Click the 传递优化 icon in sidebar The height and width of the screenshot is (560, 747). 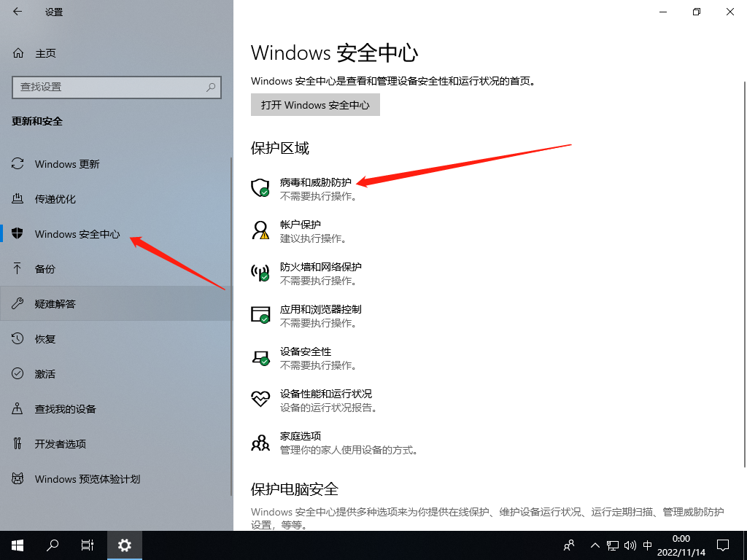pyautogui.click(x=18, y=198)
